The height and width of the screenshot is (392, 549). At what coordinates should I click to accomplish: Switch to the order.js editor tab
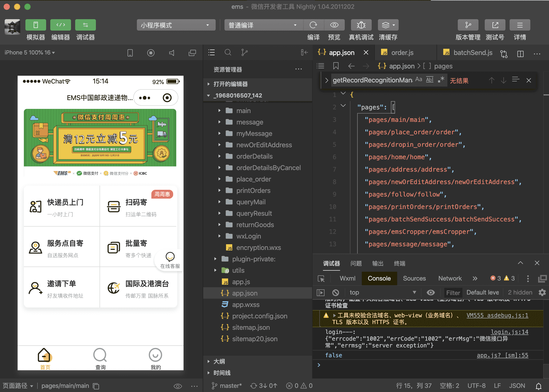click(406, 53)
